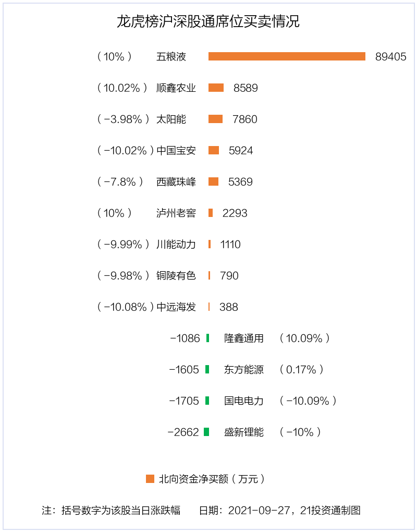The image size is (417, 532).
Task: Click the orange bar beside 中国宝安
Action: coord(214,150)
